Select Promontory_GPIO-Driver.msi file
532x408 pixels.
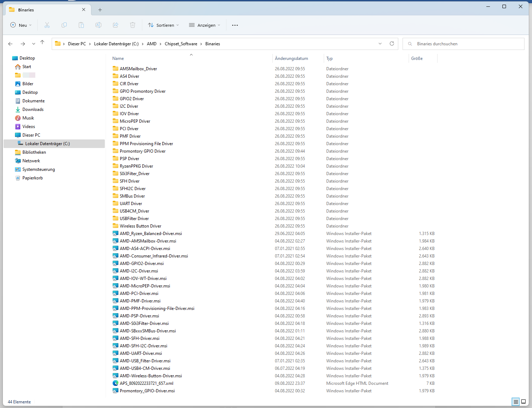point(147,391)
